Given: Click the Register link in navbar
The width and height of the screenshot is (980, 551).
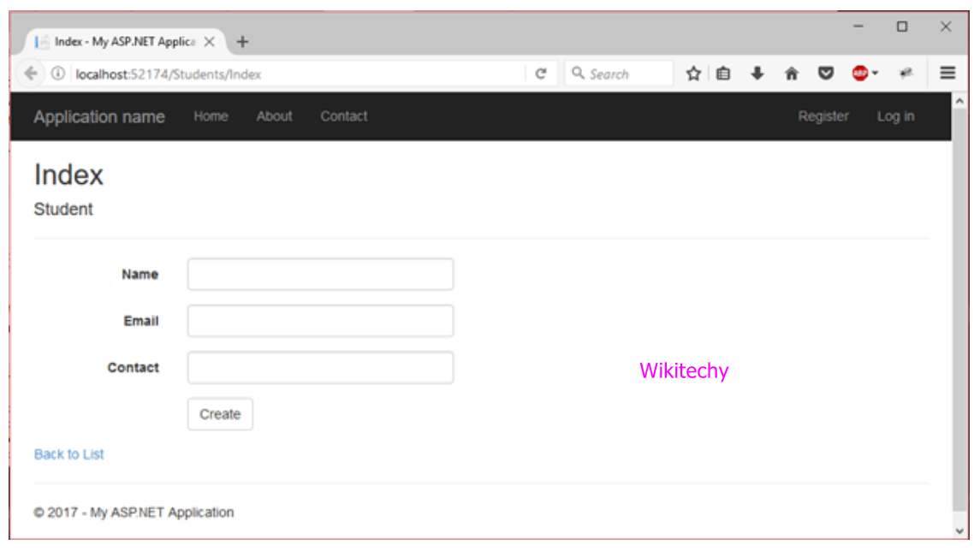Looking at the screenshot, I should tap(823, 116).
